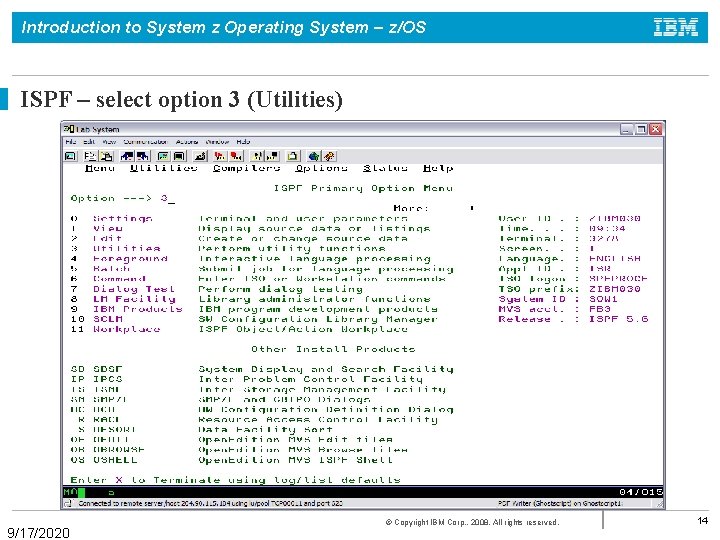This screenshot has width=720, height=540.
Task: Open Display settings from toolbar
Action: coord(163,156)
